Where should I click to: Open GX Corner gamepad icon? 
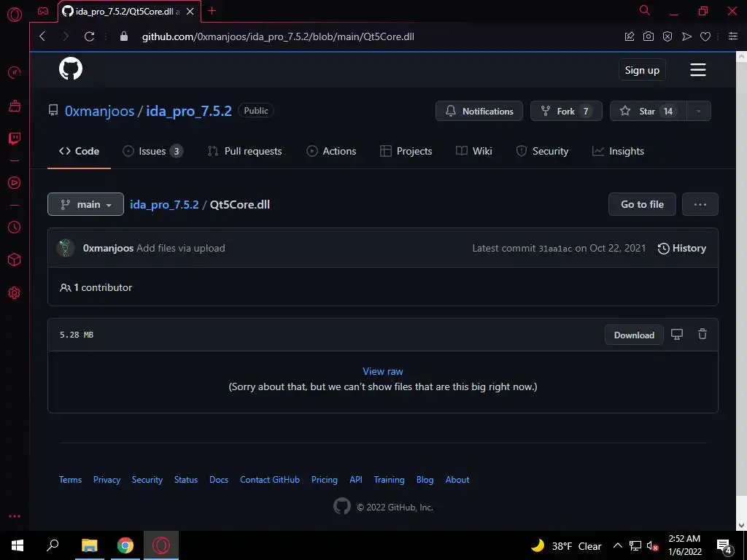click(x=43, y=11)
